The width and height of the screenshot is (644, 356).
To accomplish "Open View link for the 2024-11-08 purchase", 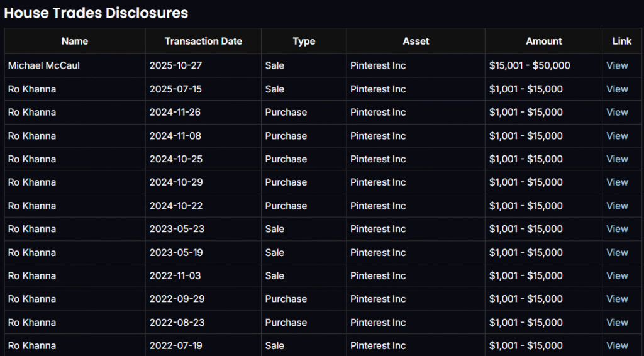I will 617,136.
